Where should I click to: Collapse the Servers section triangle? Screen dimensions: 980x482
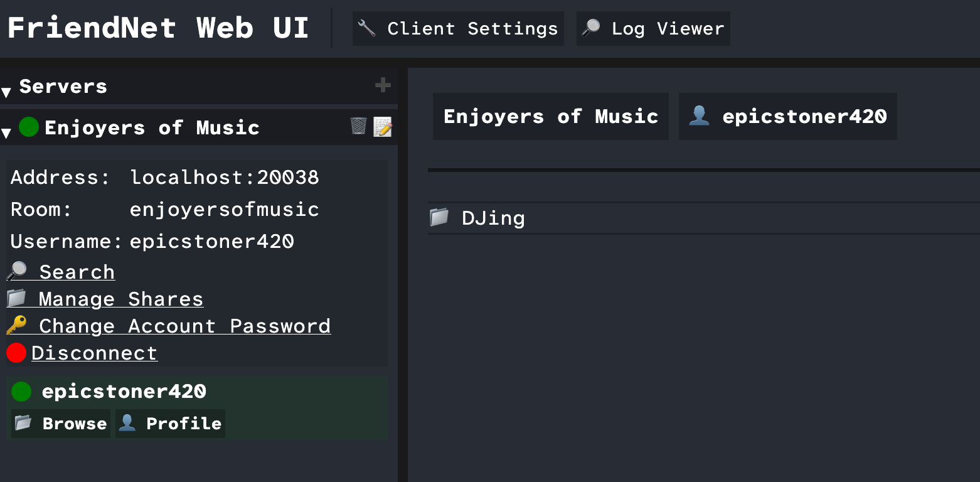[x=6, y=92]
